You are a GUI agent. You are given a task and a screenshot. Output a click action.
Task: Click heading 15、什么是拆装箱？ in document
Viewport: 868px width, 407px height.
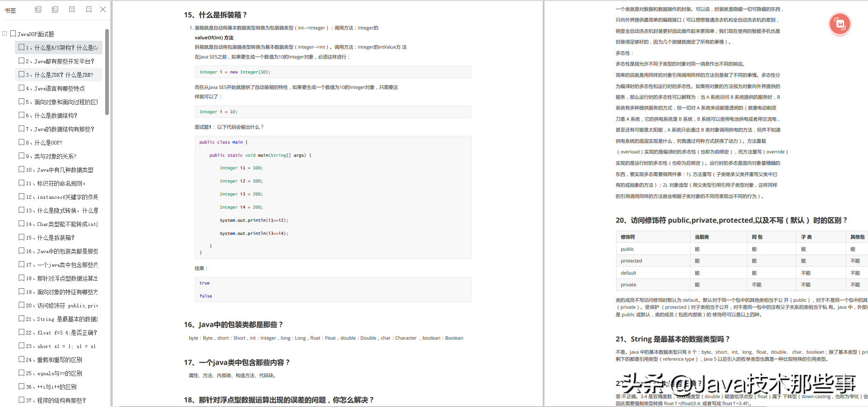[215, 15]
